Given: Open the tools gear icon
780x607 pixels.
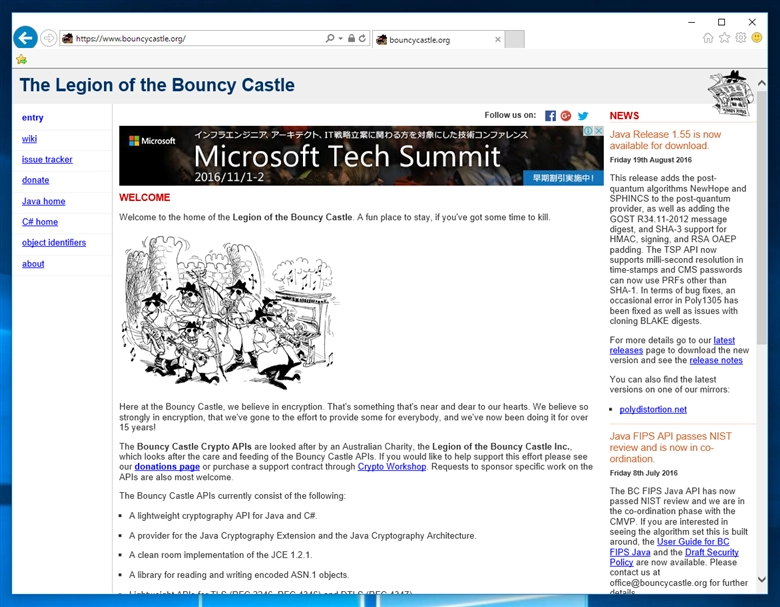Looking at the screenshot, I should (741, 38).
